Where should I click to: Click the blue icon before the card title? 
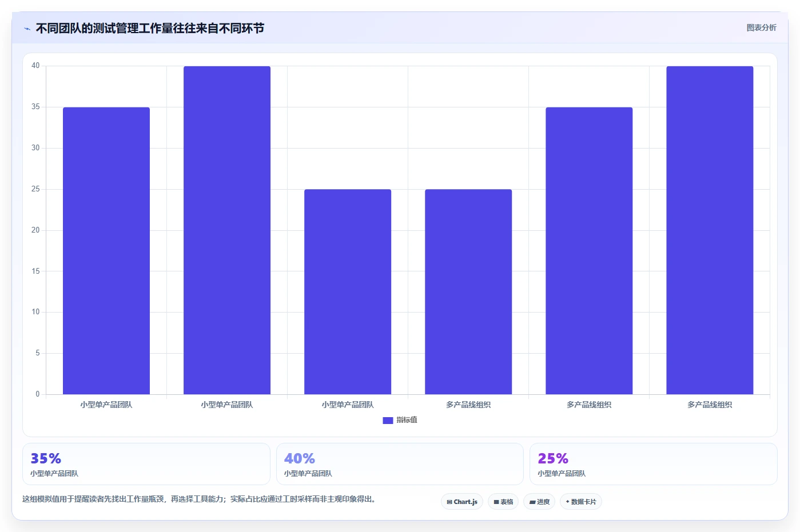(x=27, y=29)
